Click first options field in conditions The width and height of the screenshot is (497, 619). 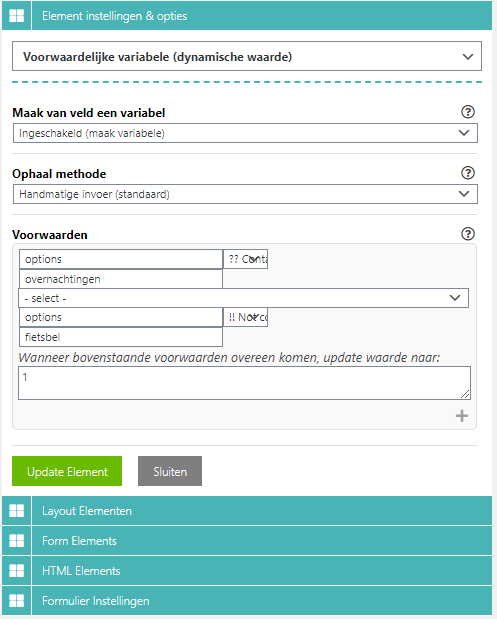(x=121, y=259)
